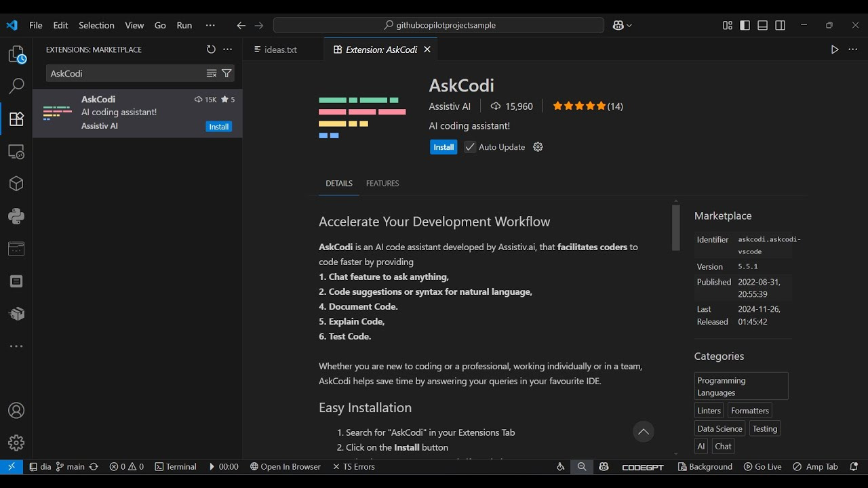This screenshot has height=488, width=868.
Task: Install AskCodi from the extension page
Action: (443, 147)
